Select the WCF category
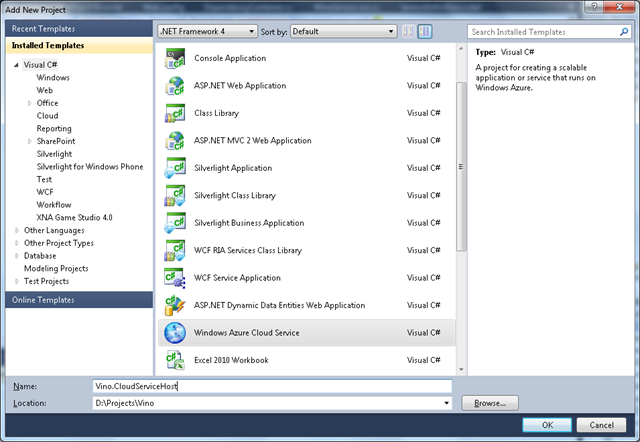Screen dimensions: 640x442 (45, 192)
